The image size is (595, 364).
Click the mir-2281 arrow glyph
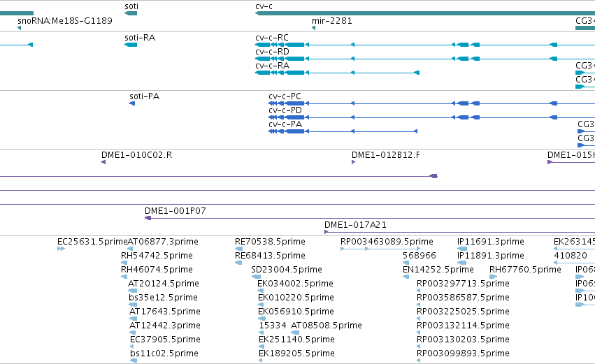coord(313,28)
